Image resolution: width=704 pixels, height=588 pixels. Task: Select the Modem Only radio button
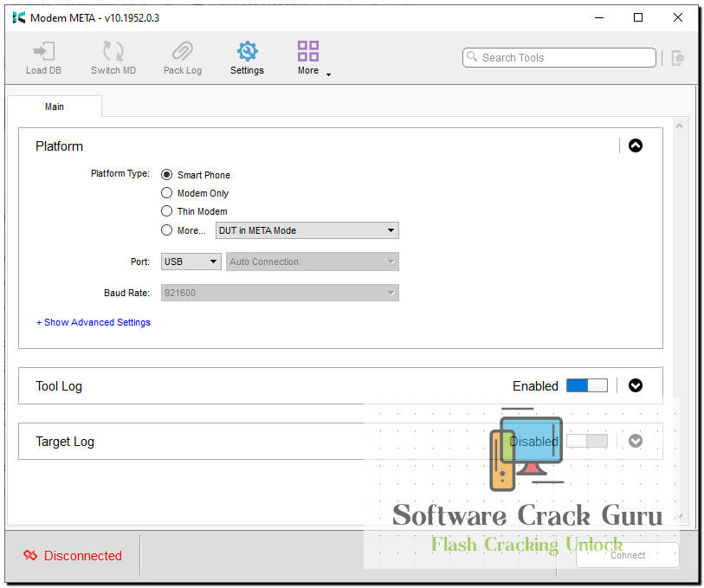[166, 193]
